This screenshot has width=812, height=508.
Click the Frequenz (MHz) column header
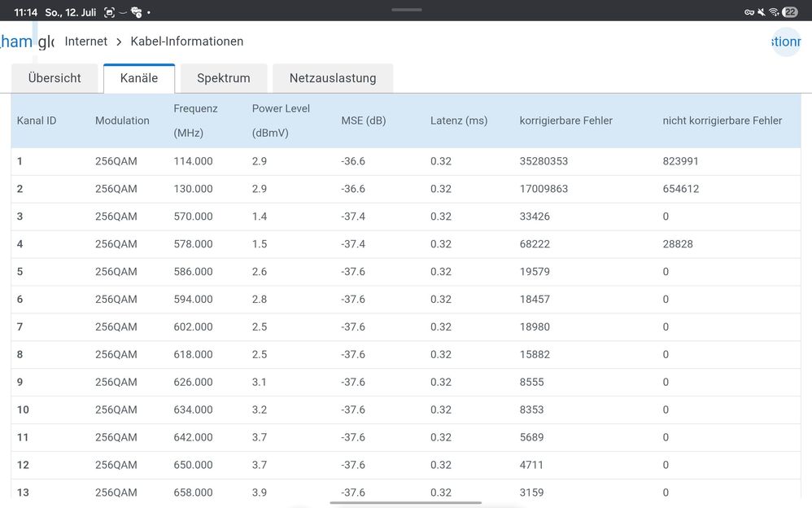[195, 120]
